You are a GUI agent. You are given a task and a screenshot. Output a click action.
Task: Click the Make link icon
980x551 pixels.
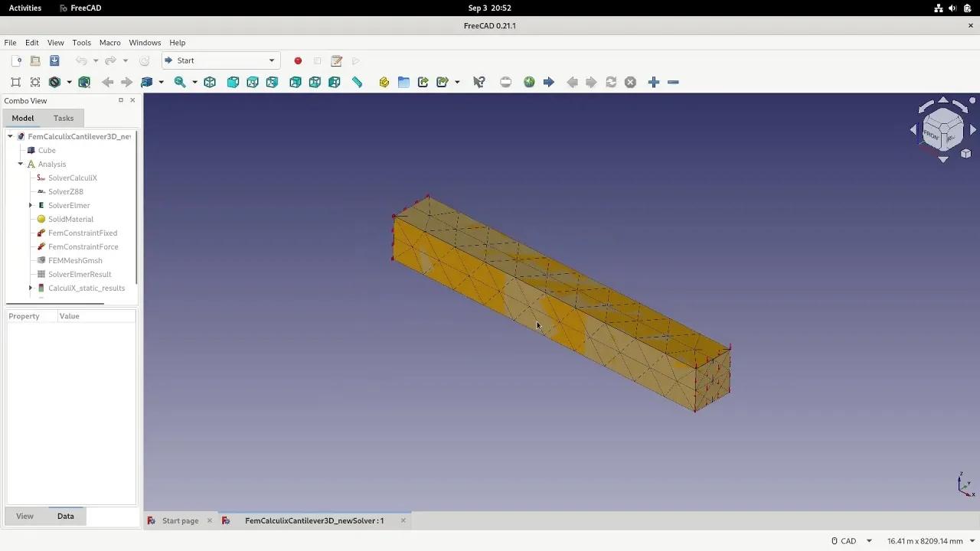(x=423, y=82)
